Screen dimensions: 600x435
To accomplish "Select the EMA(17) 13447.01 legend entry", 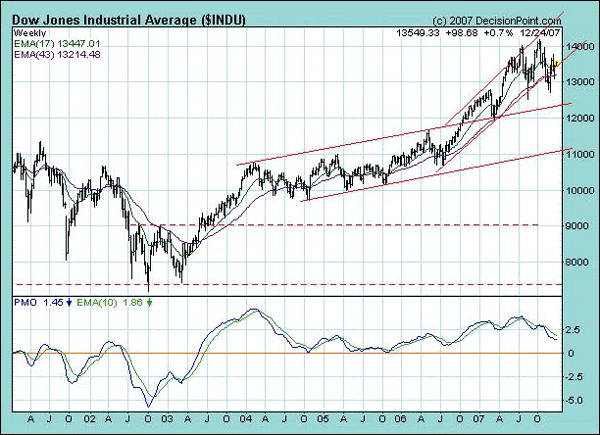I will 57,44.
